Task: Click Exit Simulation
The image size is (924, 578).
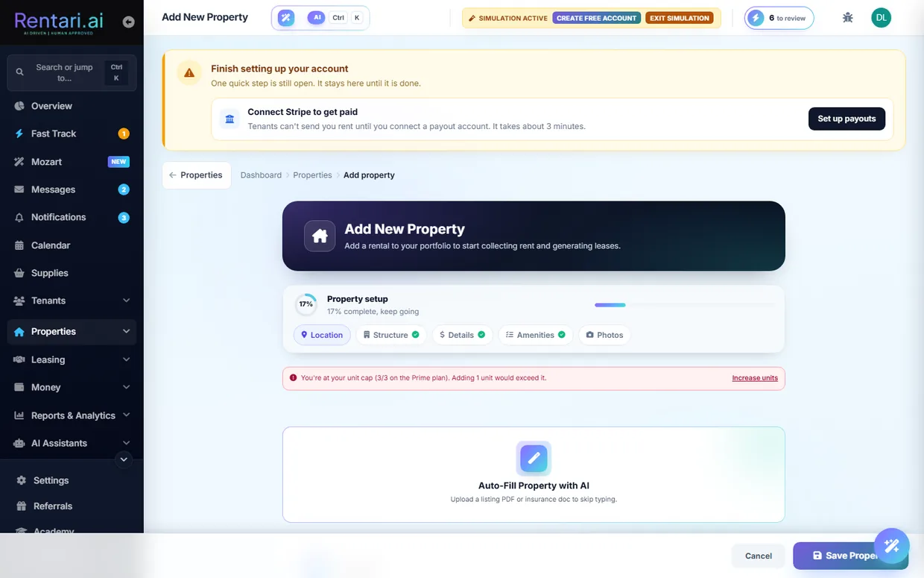Action: click(x=679, y=18)
